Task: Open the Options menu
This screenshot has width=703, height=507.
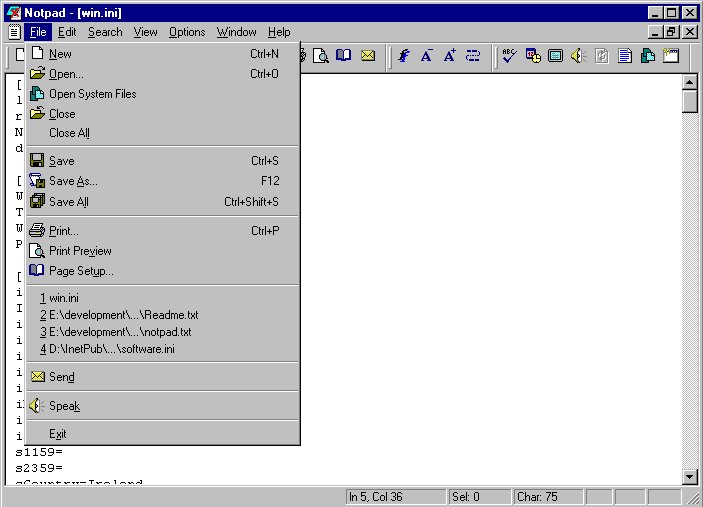Action: click(187, 32)
